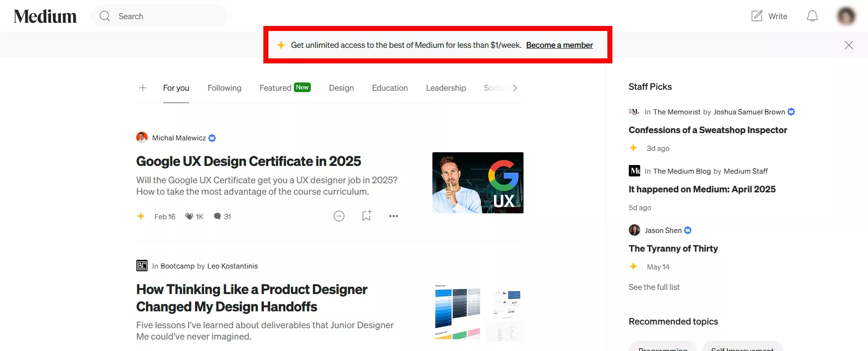Click the show less minus-circle icon
Viewport: 868px width, 351px height.
(x=339, y=216)
